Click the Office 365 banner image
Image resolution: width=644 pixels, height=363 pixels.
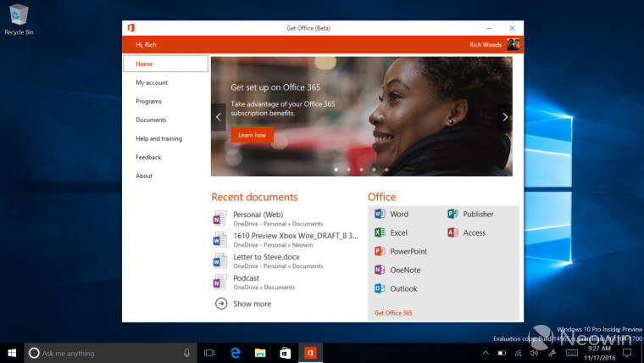[x=362, y=116]
